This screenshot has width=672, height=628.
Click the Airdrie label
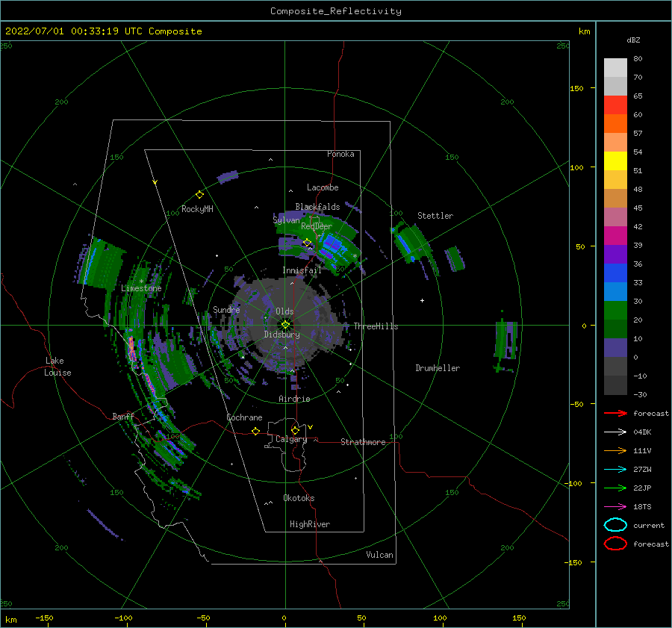tap(294, 399)
